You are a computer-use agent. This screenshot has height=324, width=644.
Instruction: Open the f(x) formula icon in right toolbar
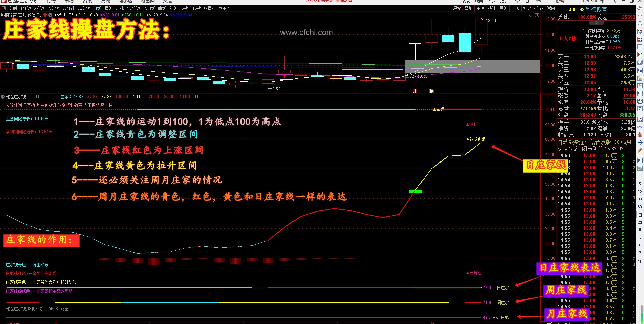click(640, 101)
